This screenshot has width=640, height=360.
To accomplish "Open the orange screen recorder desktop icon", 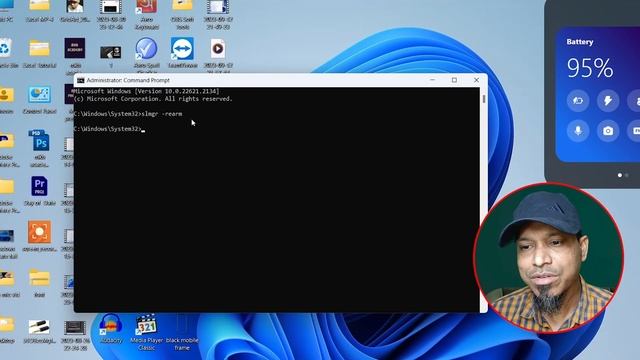I will (x=39, y=232).
